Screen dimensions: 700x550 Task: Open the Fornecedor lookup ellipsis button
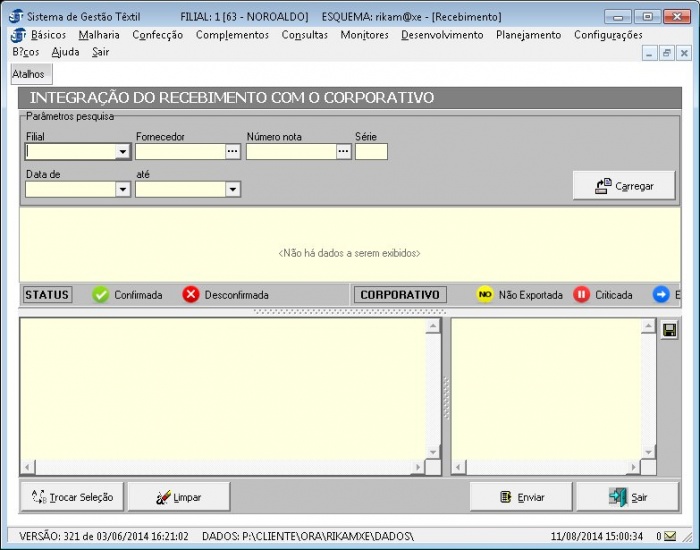(233, 152)
